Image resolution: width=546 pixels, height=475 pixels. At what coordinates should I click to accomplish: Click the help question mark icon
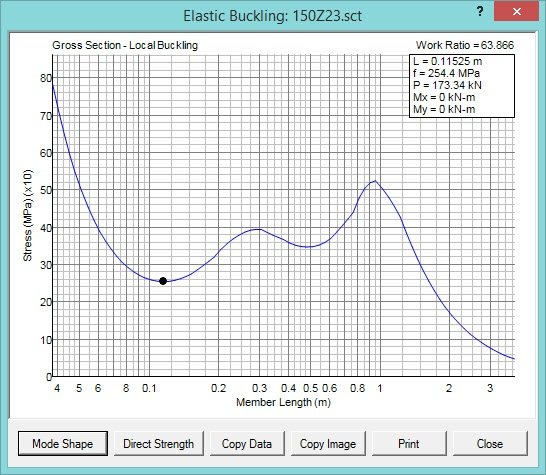(480, 11)
